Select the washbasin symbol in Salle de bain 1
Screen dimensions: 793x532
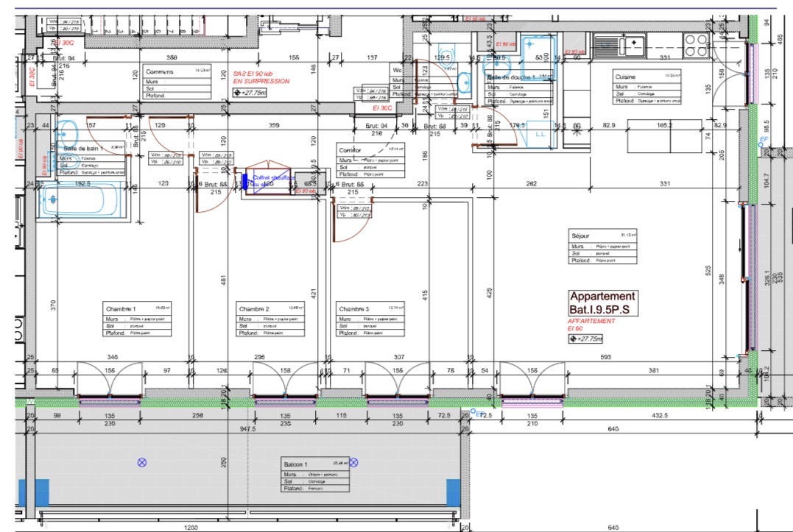coord(67,133)
